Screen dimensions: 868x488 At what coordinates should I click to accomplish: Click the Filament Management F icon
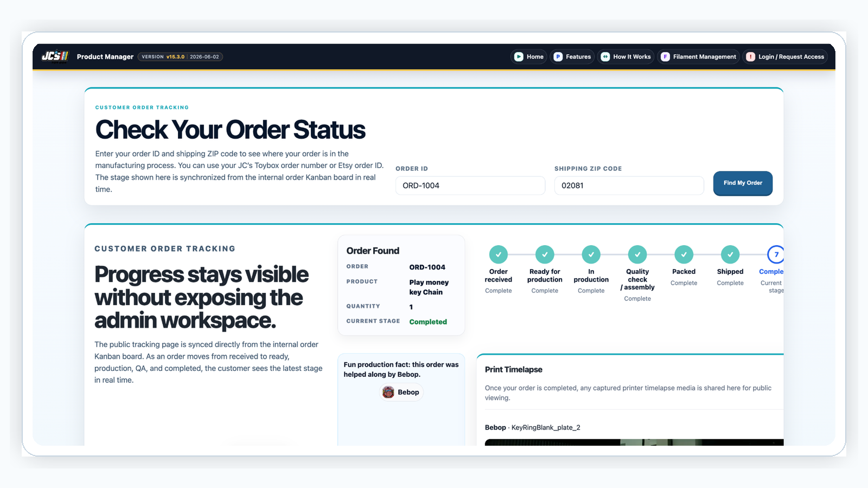point(665,56)
